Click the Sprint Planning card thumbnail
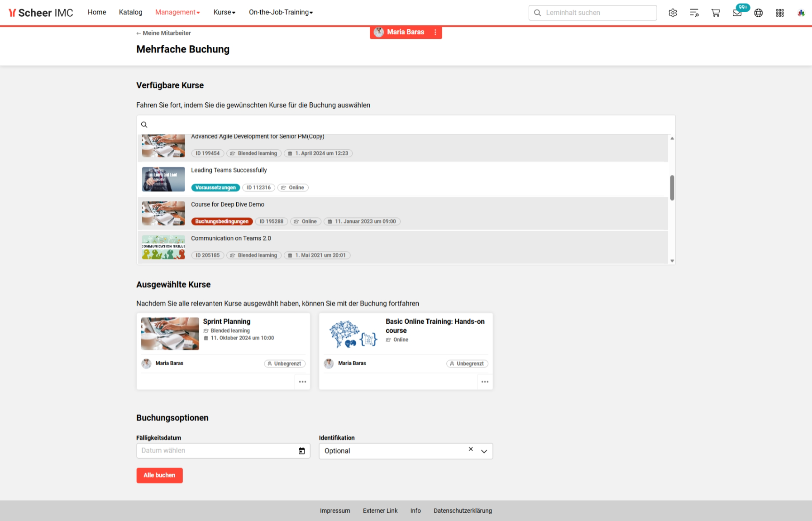Screen dimensions: 812x521 coord(170,334)
